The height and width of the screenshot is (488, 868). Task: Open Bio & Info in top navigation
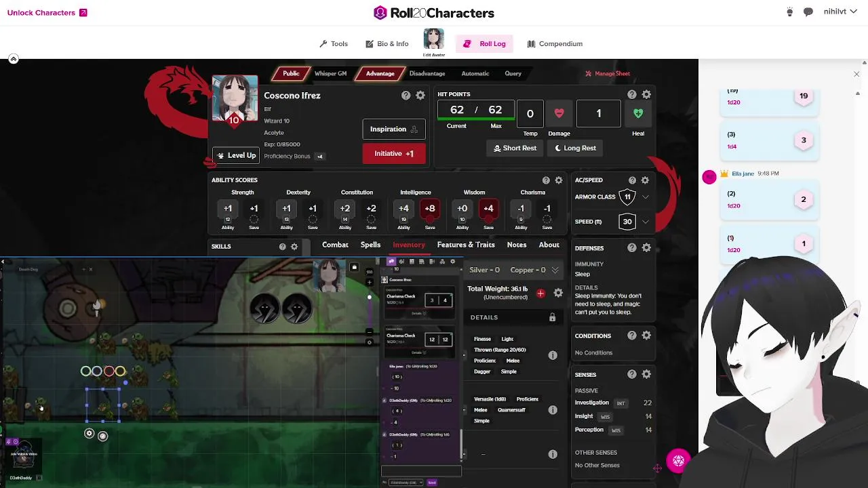click(387, 43)
